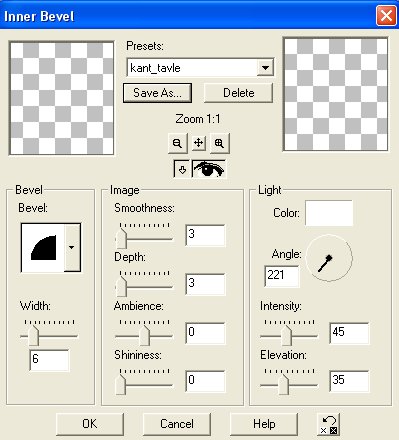Delete the selected preset
The width and height of the screenshot is (399, 440).
click(x=238, y=93)
